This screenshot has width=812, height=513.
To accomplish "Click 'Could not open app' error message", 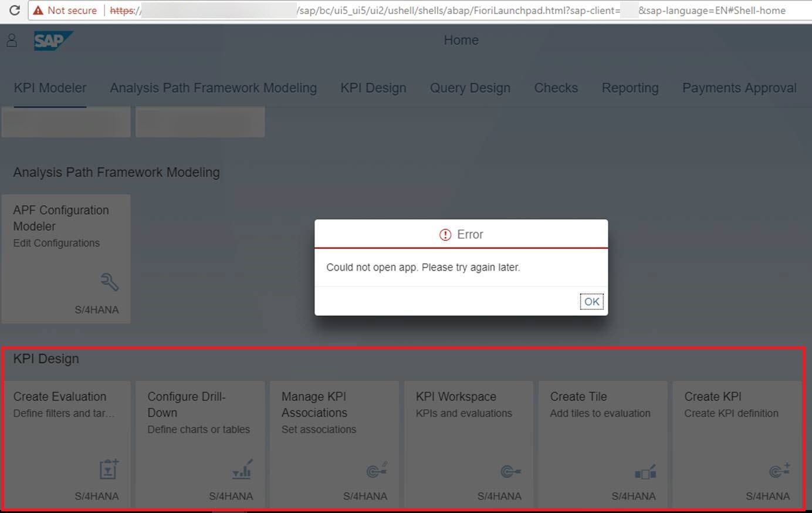I will [423, 268].
